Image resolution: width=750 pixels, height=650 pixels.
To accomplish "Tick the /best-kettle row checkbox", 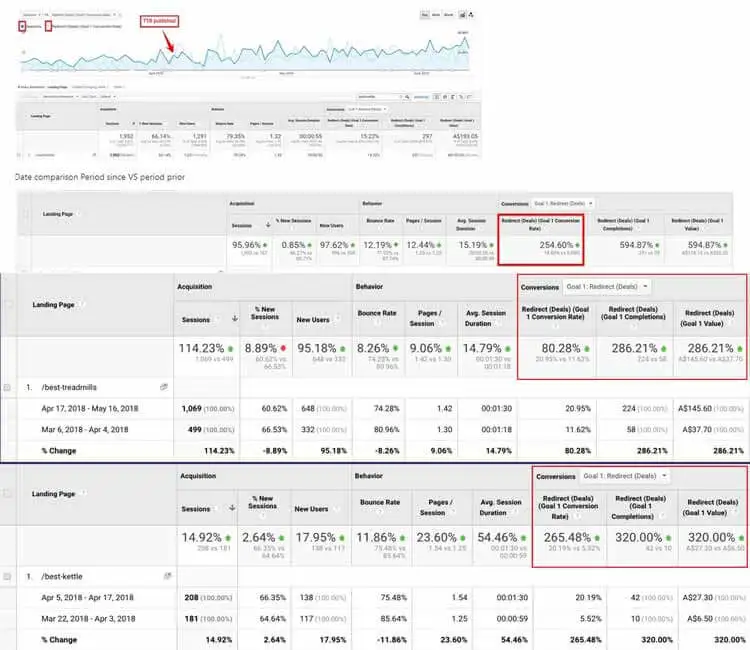I will pyautogui.click(x=7, y=576).
